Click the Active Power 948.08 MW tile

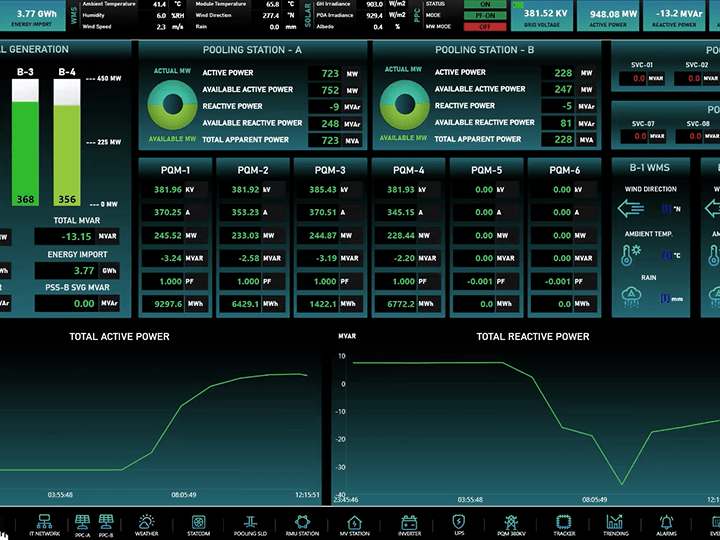(x=613, y=17)
